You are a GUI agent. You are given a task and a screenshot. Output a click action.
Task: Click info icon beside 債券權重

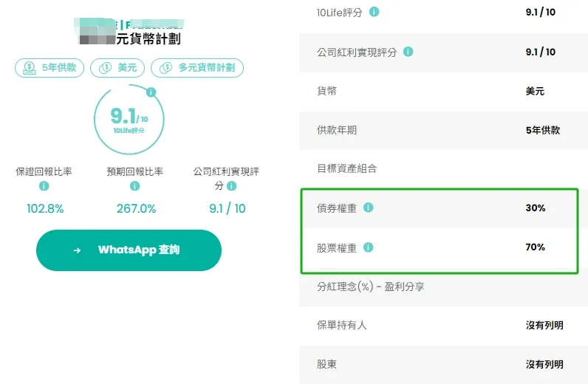369,208
